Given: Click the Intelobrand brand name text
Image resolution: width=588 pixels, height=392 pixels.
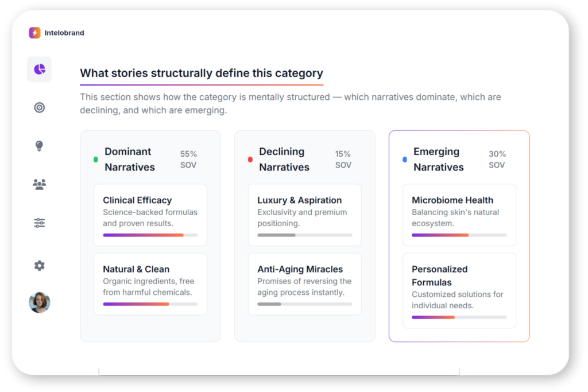Looking at the screenshot, I should 64,33.
